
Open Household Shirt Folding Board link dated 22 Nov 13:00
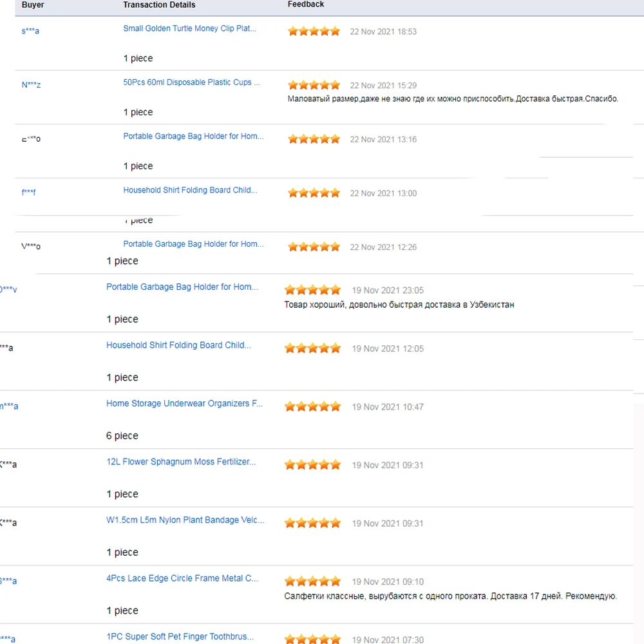tap(190, 191)
